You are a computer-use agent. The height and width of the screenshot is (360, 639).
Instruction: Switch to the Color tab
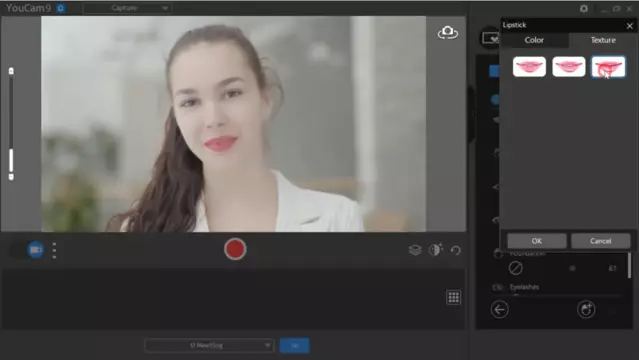(x=534, y=40)
